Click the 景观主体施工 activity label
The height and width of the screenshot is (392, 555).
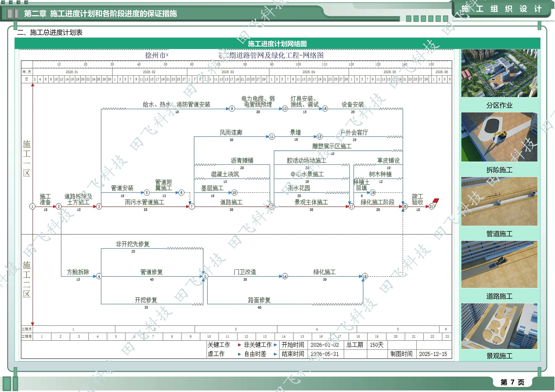(x=311, y=202)
